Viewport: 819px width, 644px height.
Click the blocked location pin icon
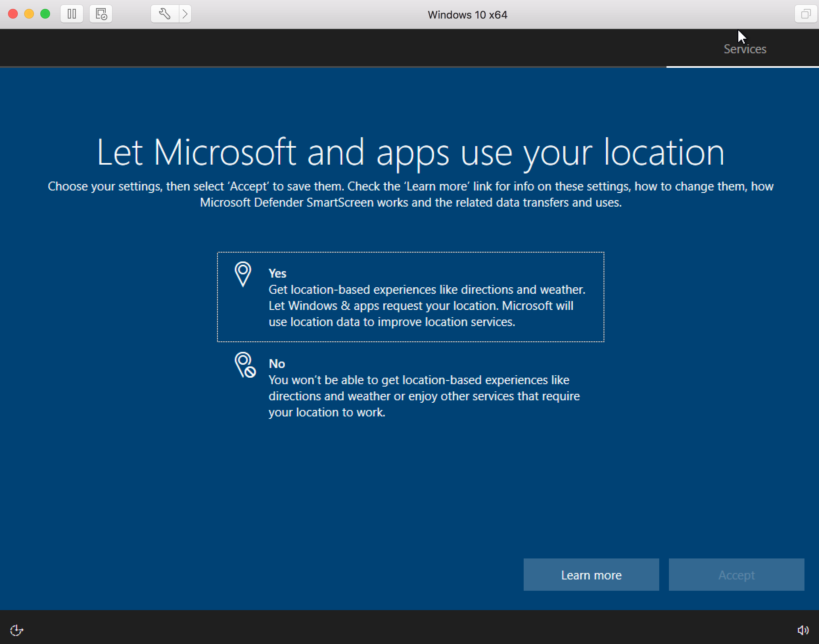(245, 365)
